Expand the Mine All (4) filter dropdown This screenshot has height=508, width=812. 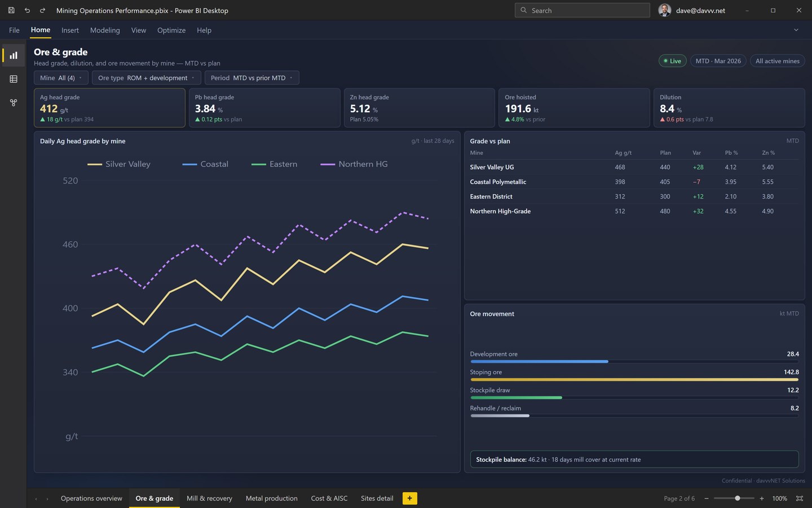[61, 78]
